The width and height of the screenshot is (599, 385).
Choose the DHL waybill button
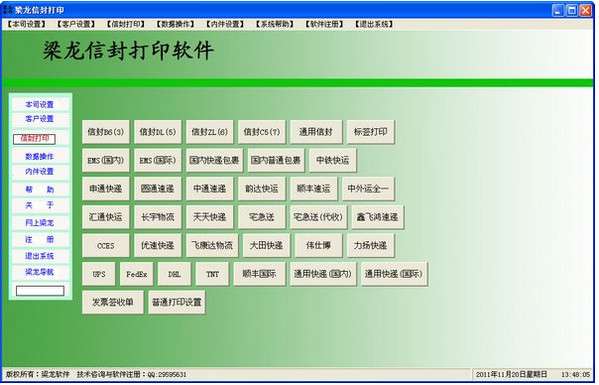tap(174, 274)
